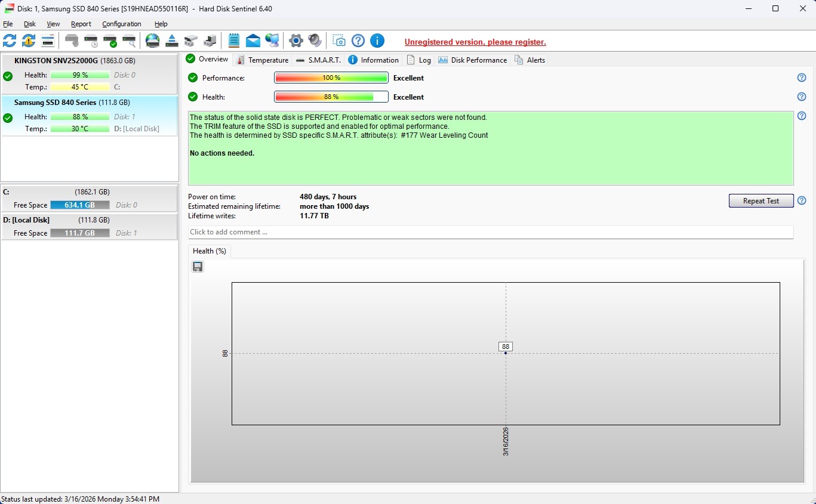Click the grey disk with shield icon
Image resolution: width=816 pixels, height=504 pixels.
tap(72, 41)
